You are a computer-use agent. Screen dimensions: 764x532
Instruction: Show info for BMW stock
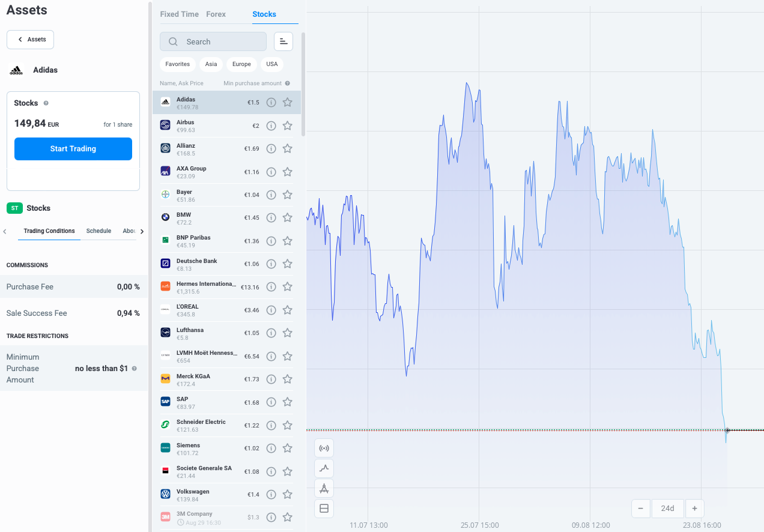(271, 217)
